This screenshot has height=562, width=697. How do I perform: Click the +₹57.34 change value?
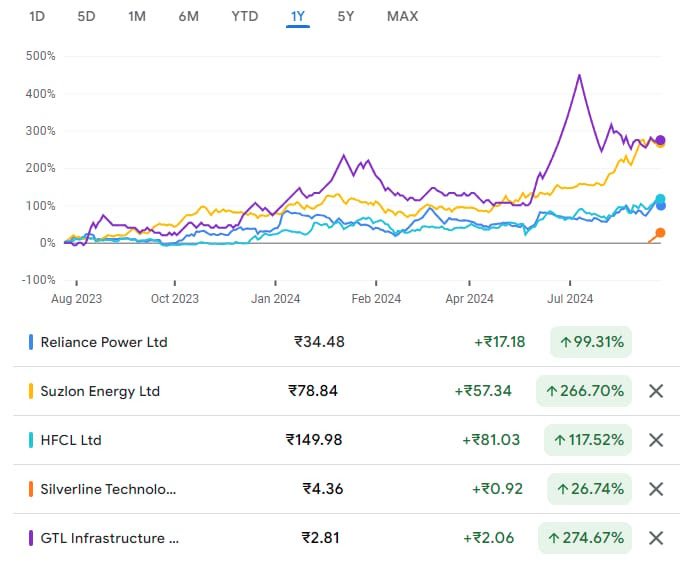[483, 391]
